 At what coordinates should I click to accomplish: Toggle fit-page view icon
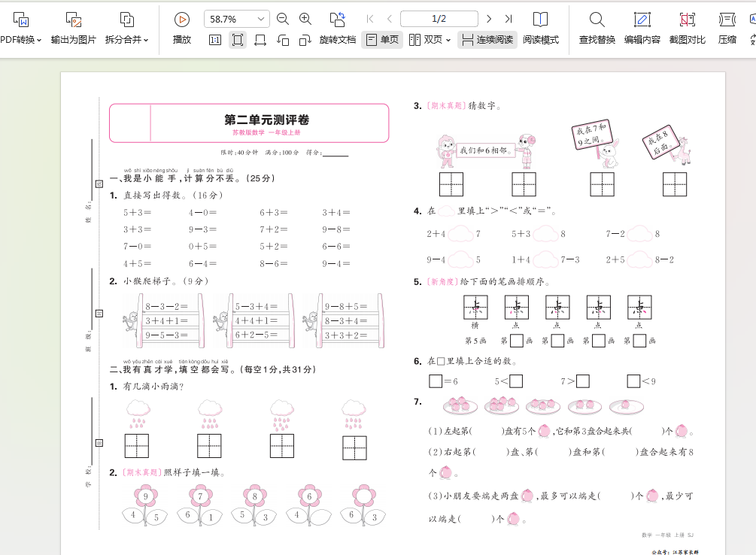[238, 40]
